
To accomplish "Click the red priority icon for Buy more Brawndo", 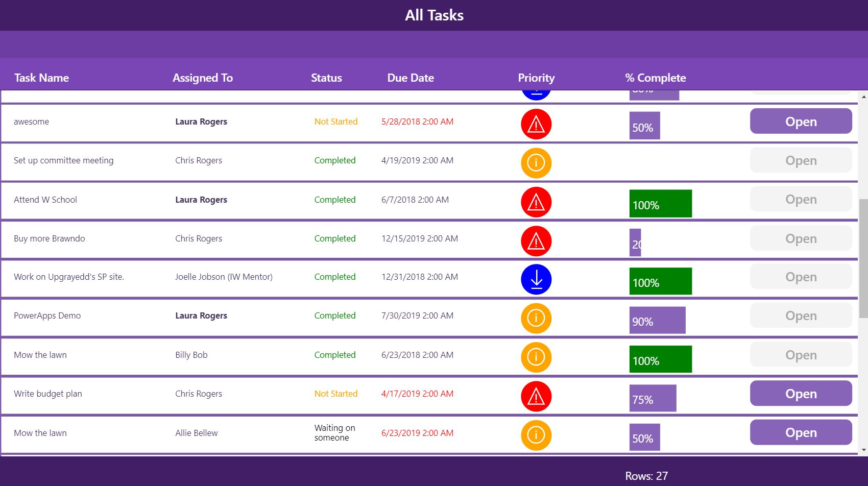I will [x=536, y=240].
